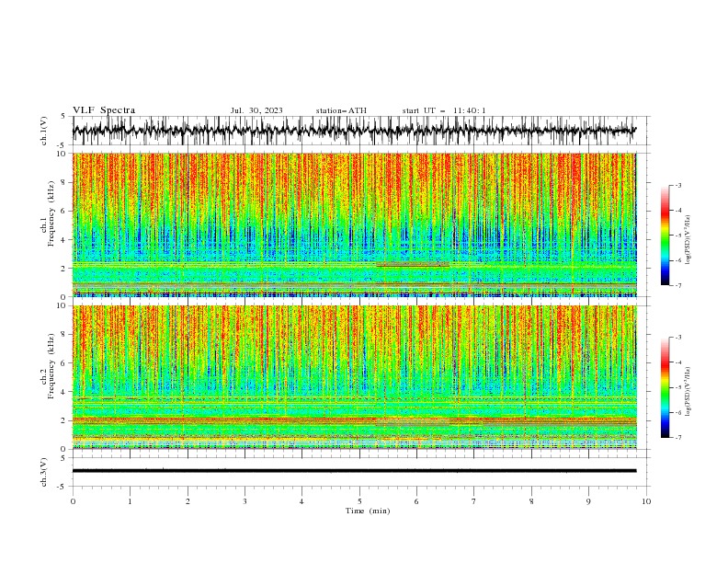728x563 pixels.
Task: Click the ch.2 color bar log(PSD) label
Action: (x=688, y=392)
